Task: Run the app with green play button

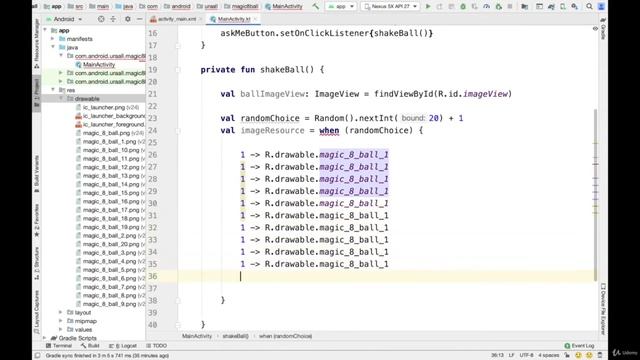Action: pos(428,7)
